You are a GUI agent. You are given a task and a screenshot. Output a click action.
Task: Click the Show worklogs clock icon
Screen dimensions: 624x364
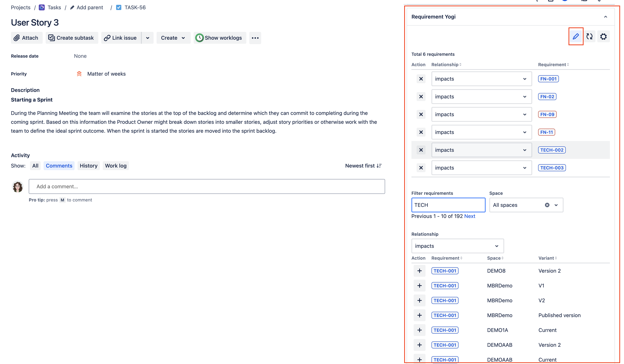pyautogui.click(x=200, y=38)
